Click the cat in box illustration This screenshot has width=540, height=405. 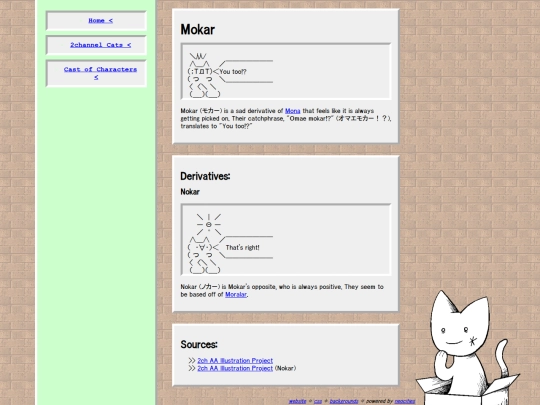[x=468, y=348]
